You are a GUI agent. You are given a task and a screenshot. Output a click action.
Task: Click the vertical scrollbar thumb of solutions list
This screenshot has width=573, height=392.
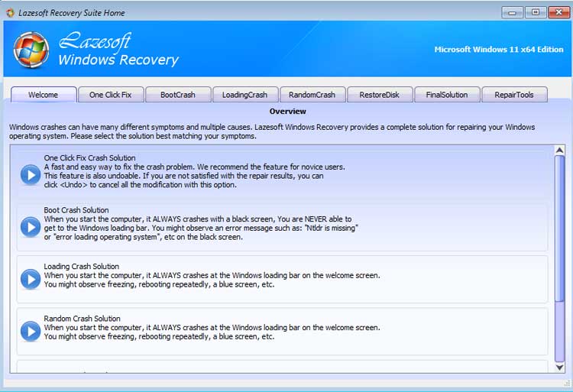click(x=559, y=228)
